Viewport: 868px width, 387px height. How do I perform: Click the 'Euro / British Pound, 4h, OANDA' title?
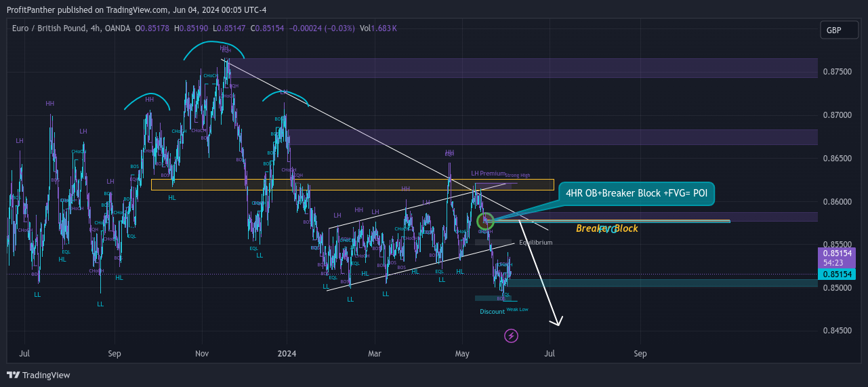[x=71, y=28]
